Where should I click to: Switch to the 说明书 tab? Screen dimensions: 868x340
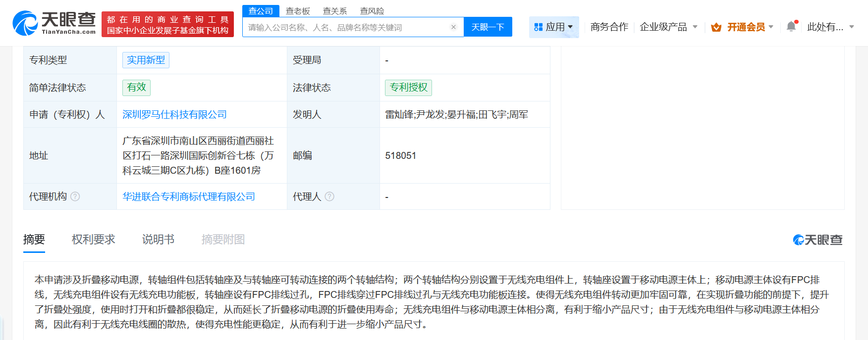[x=159, y=240]
